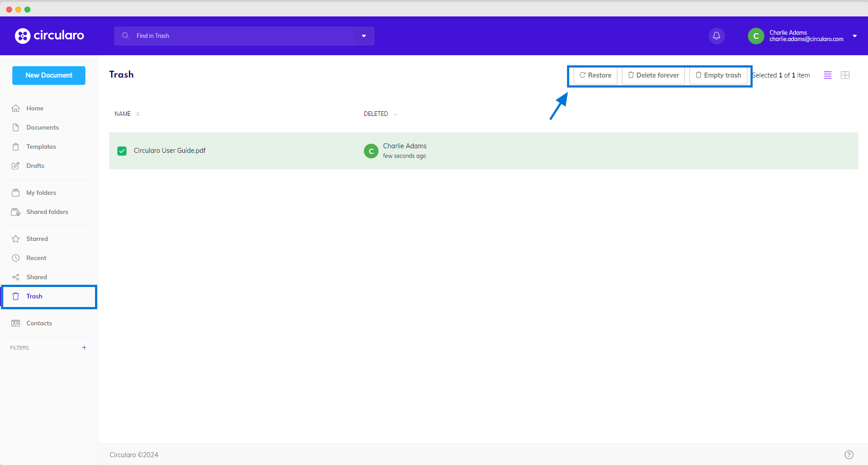
Task: Switch to list view layout
Action: (x=827, y=75)
